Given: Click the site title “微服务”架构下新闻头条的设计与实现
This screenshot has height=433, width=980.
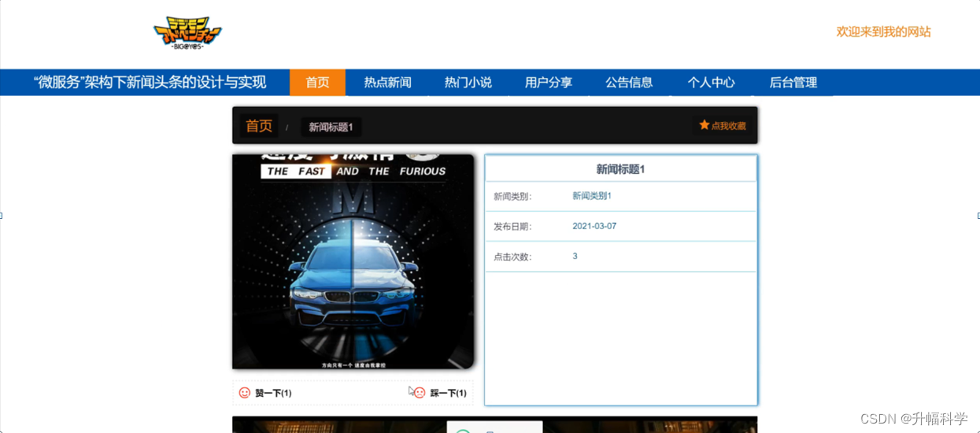Looking at the screenshot, I should [150, 83].
